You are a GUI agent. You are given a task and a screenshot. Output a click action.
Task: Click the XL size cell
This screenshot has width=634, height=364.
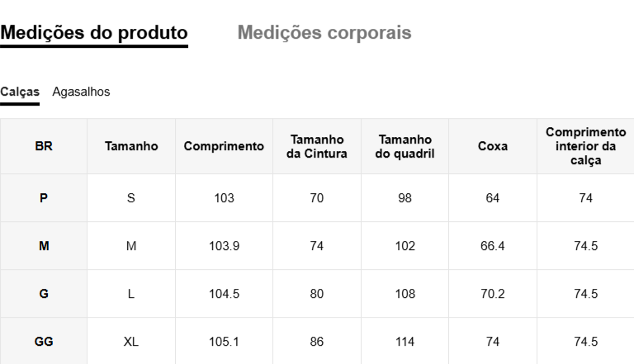[131, 342]
